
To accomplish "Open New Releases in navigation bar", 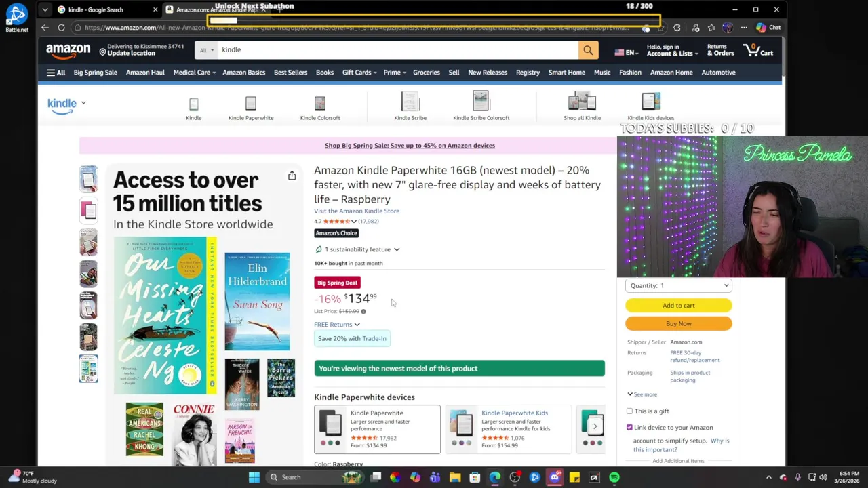I will [x=488, y=73].
